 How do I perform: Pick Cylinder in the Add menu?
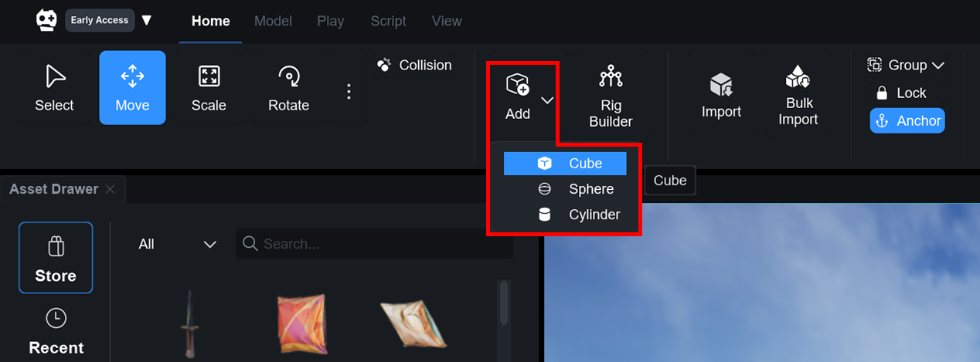[x=594, y=215]
